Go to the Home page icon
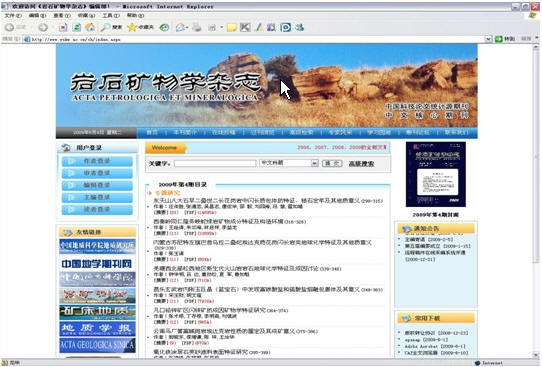Viewport: 542px width, 367px height. [90, 27]
